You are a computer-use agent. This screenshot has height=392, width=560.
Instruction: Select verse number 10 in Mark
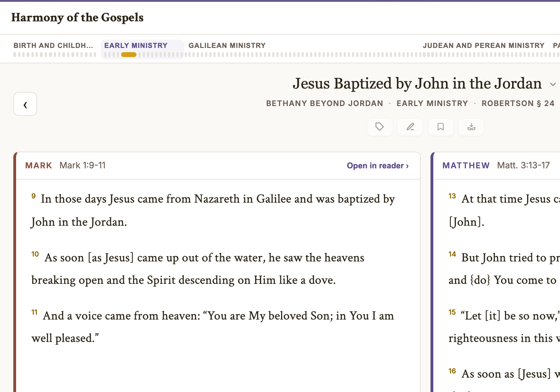pos(35,254)
